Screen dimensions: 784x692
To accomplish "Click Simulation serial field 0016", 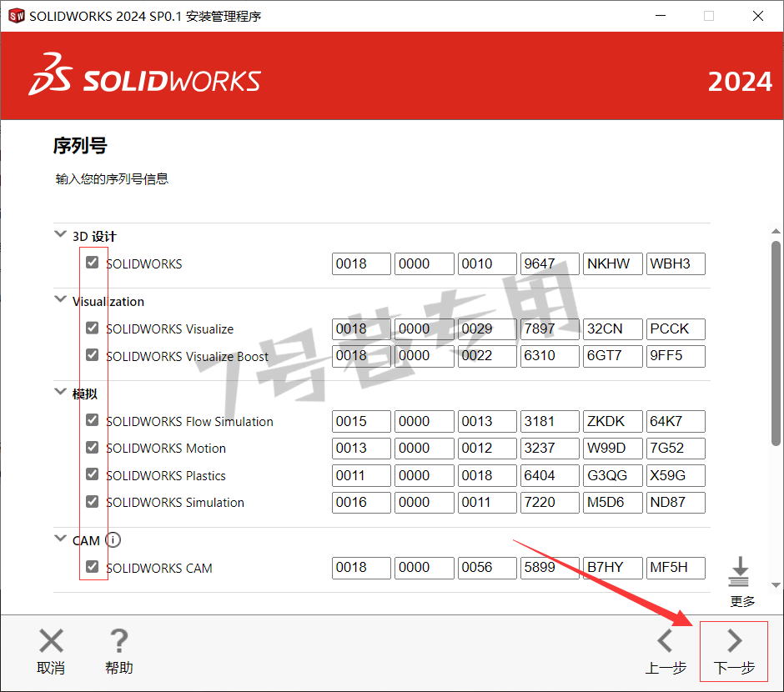I will coord(361,503).
